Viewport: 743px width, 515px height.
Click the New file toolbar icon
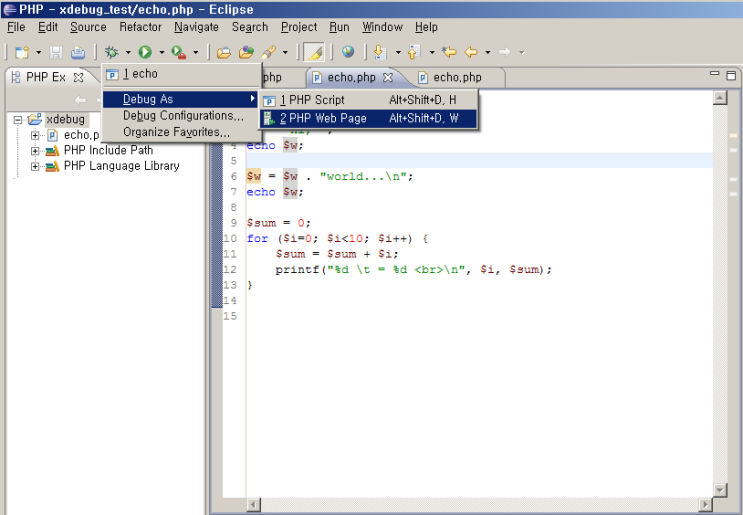tap(22, 52)
